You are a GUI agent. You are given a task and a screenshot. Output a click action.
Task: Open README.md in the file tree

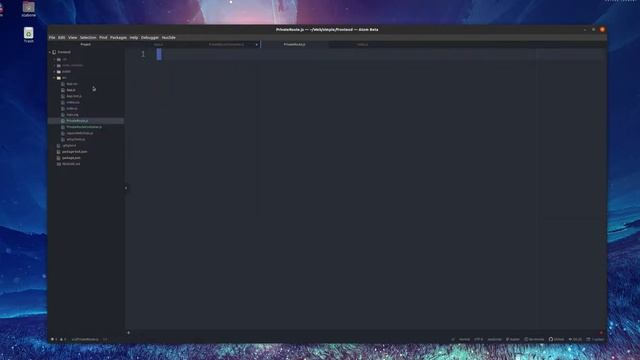(71, 164)
